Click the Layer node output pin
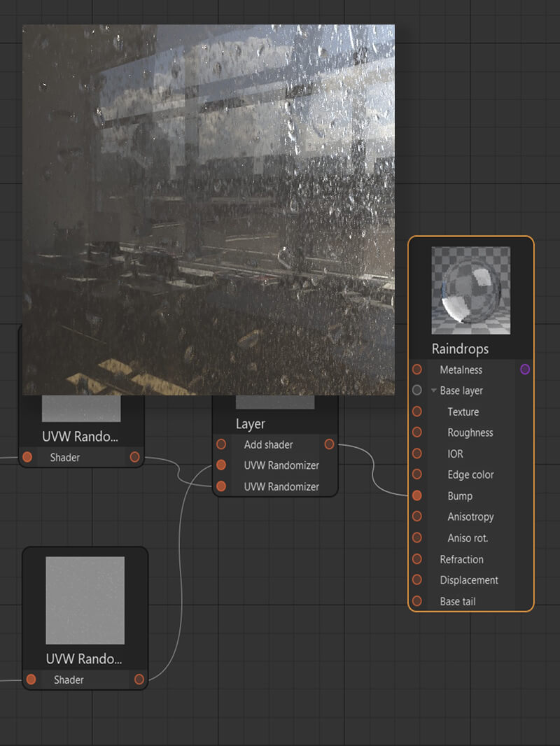 point(329,444)
